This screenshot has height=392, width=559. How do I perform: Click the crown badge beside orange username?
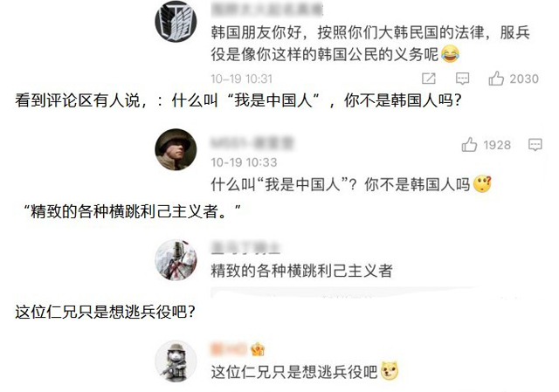tap(258, 349)
